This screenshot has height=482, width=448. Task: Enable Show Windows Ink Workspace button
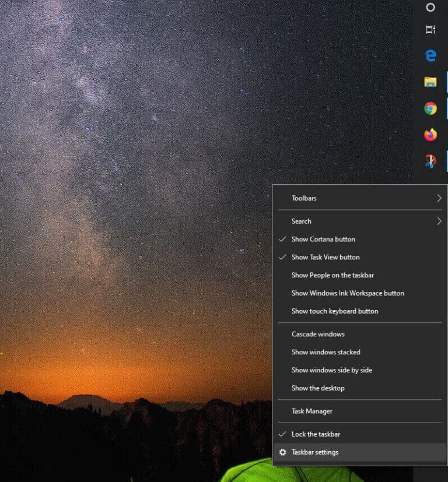[360, 293]
